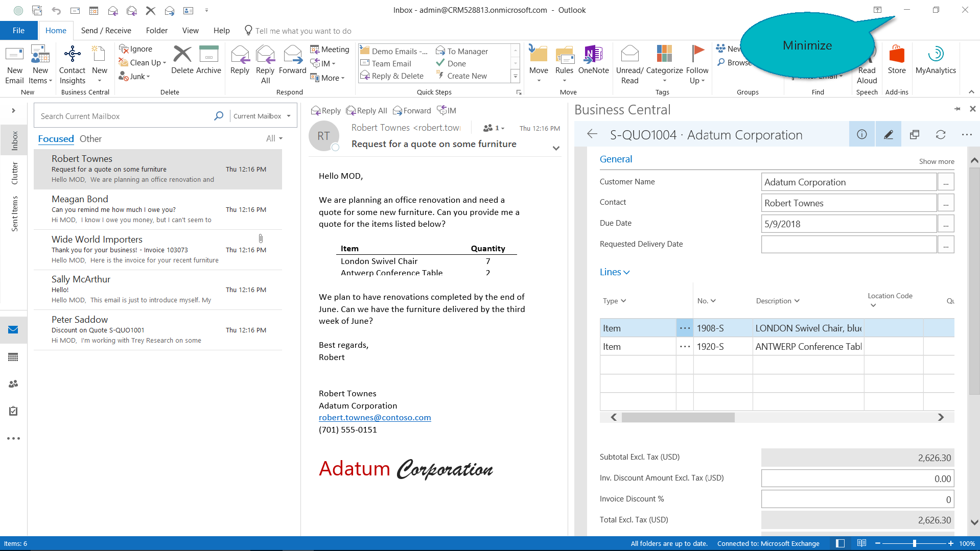Image resolution: width=980 pixels, height=551 pixels.
Task: Click the search magnifier icon
Action: tap(219, 116)
